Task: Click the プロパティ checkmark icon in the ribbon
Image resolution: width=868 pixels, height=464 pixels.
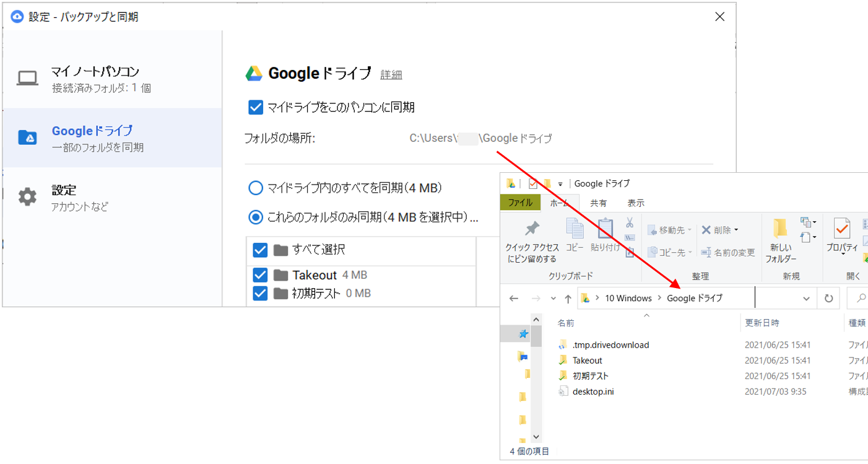Action: coord(842,229)
